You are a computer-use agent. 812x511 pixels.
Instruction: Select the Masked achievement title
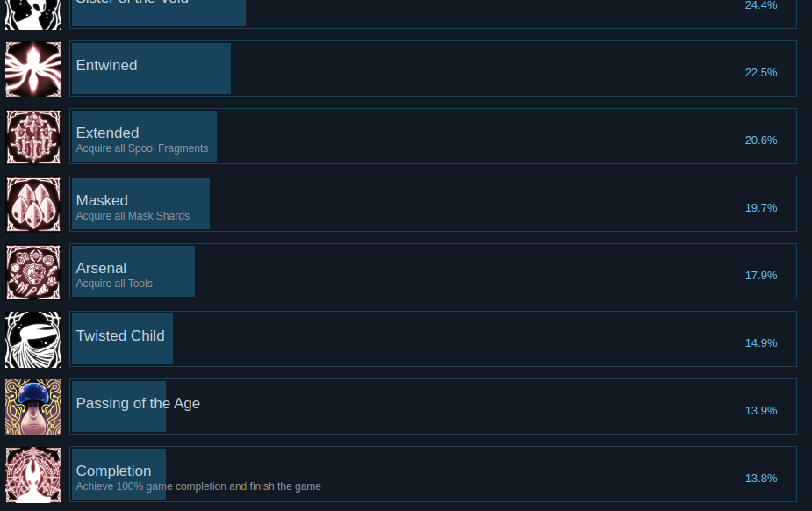(102, 200)
